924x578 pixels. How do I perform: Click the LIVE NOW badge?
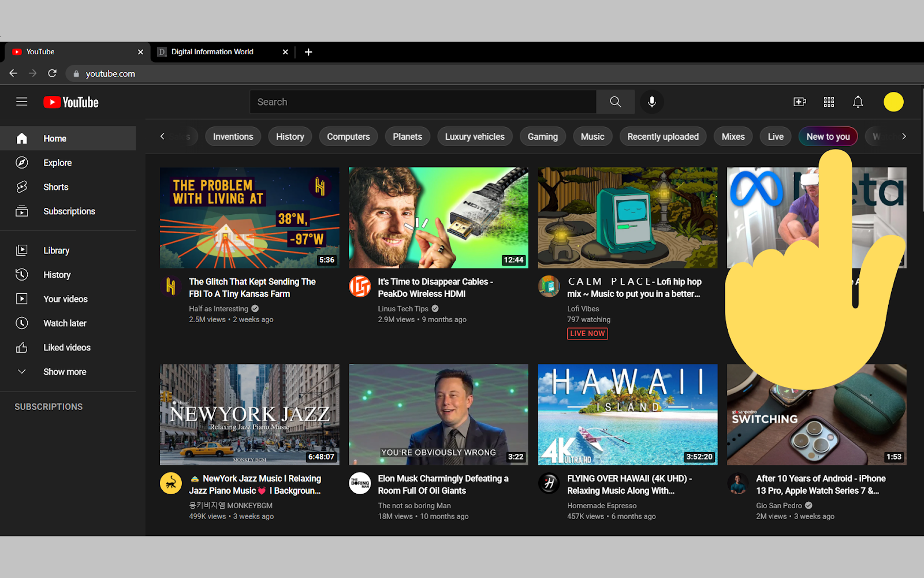tap(587, 334)
